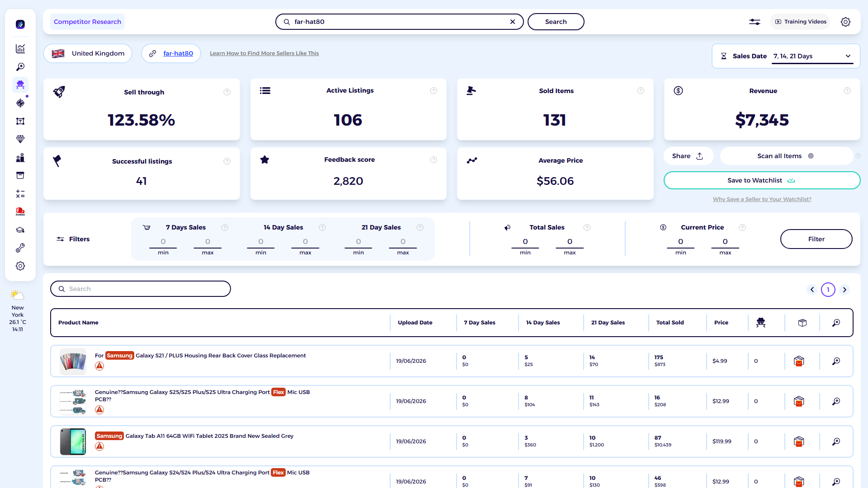Viewport: 868px width, 488px height.
Task: Select the competitor research spy sidebar icon
Action: [20, 85]
